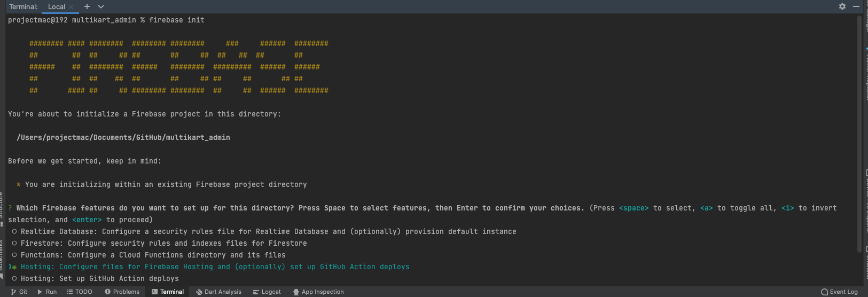Hide the terminal panel with minimize icon

click(x=856, y=6)
